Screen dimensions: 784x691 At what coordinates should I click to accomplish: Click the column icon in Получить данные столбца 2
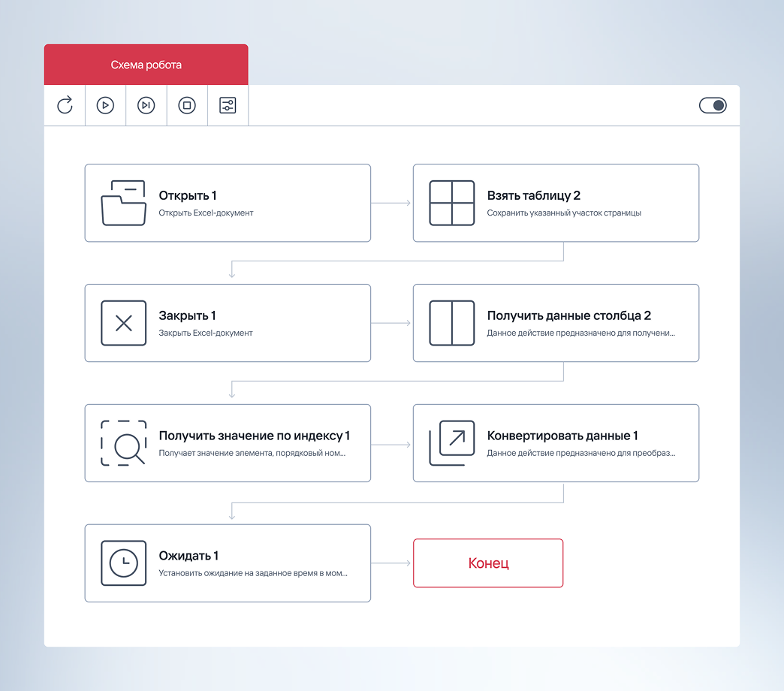point(451,323)
